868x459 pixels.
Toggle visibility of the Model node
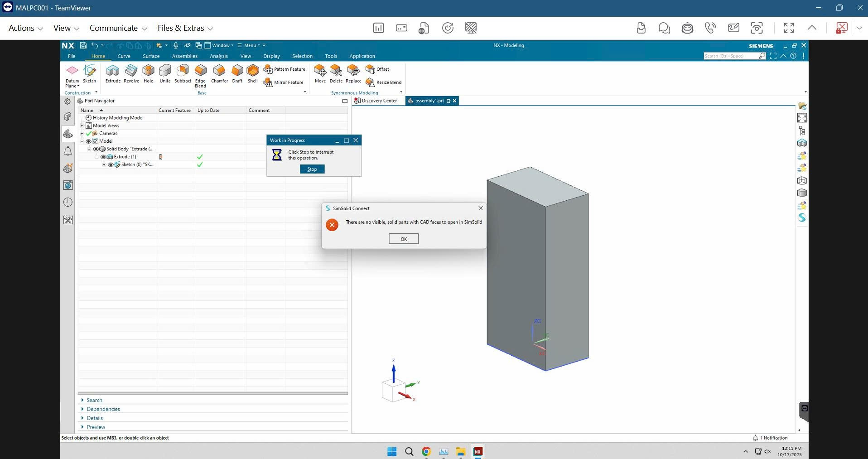88,141
